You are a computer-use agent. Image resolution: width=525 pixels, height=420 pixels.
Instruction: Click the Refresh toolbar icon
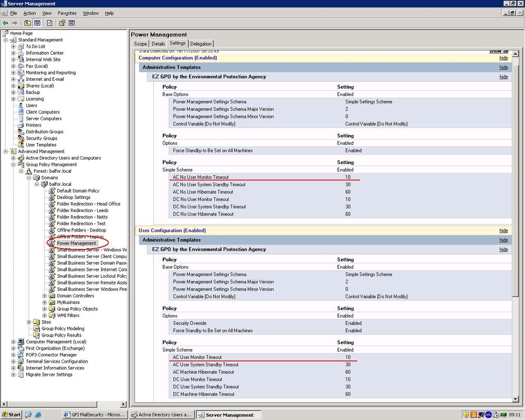coord(49,23)
